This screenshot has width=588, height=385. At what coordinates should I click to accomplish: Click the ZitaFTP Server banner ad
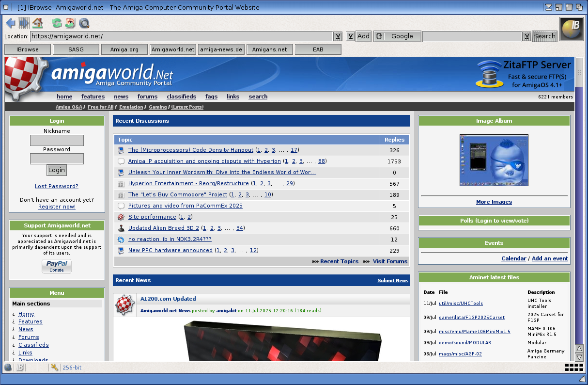tap(524, 74)
